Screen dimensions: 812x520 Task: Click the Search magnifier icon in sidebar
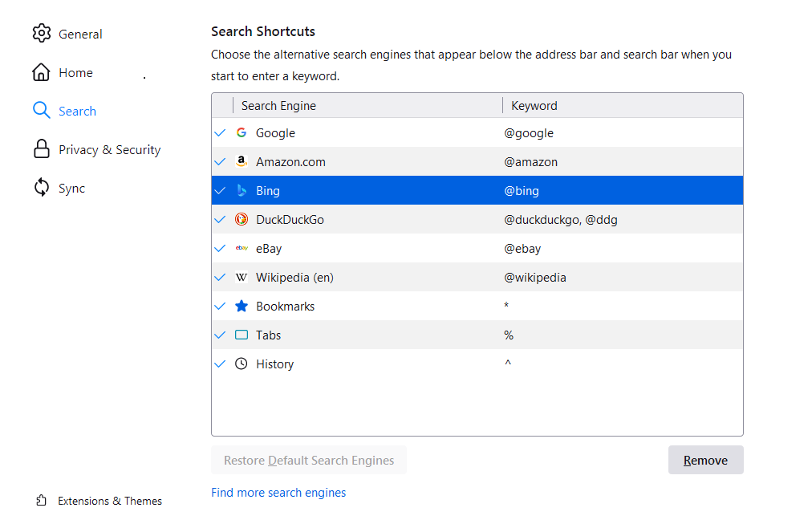(41, 110)
